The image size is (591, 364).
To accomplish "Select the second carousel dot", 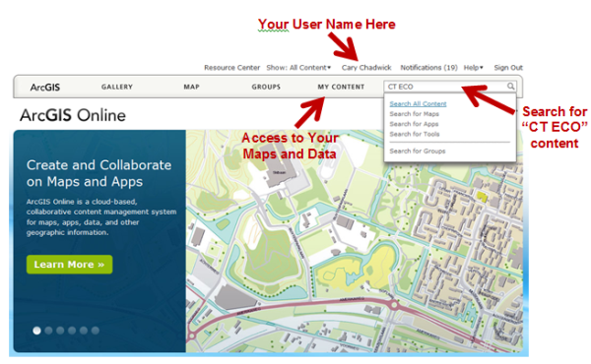I will (x=48, y=331).
